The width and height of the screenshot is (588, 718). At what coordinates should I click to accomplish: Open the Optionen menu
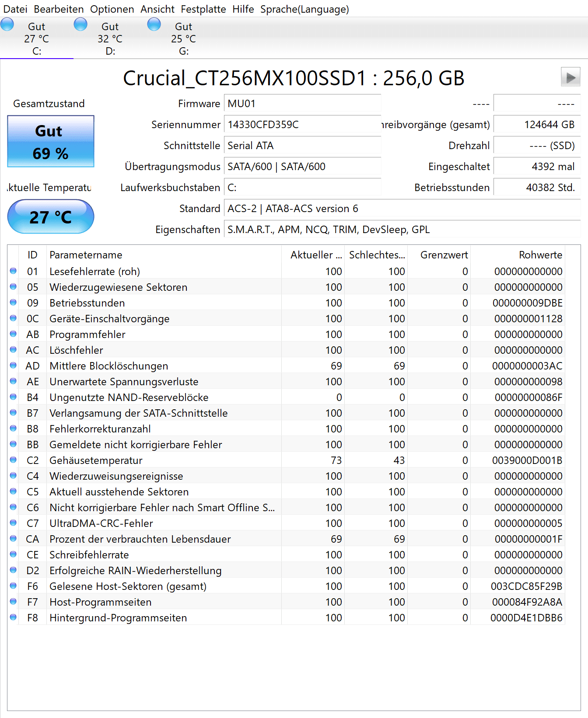[x=112, y=9]
